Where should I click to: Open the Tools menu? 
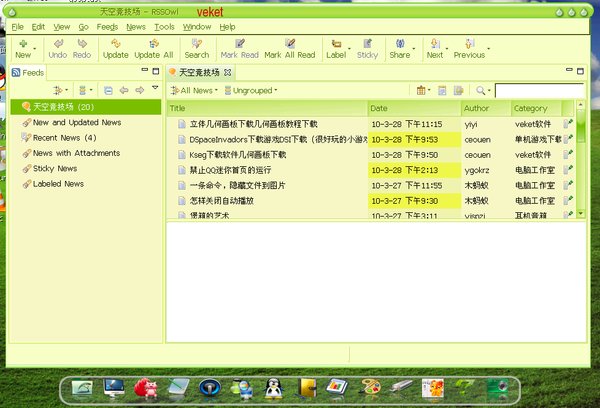click(164, 27)
